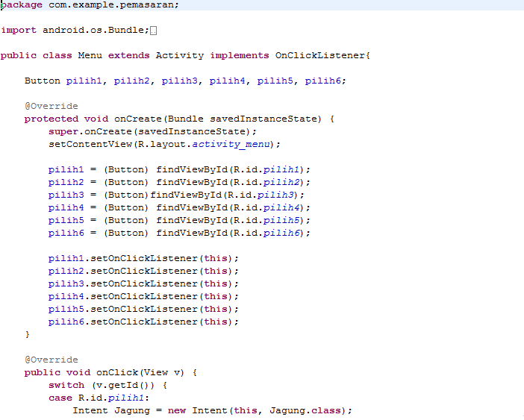Click 'onClick(View v)' in the method signature
The width and height of the screenshot is (524, 420).
[140, 372]
